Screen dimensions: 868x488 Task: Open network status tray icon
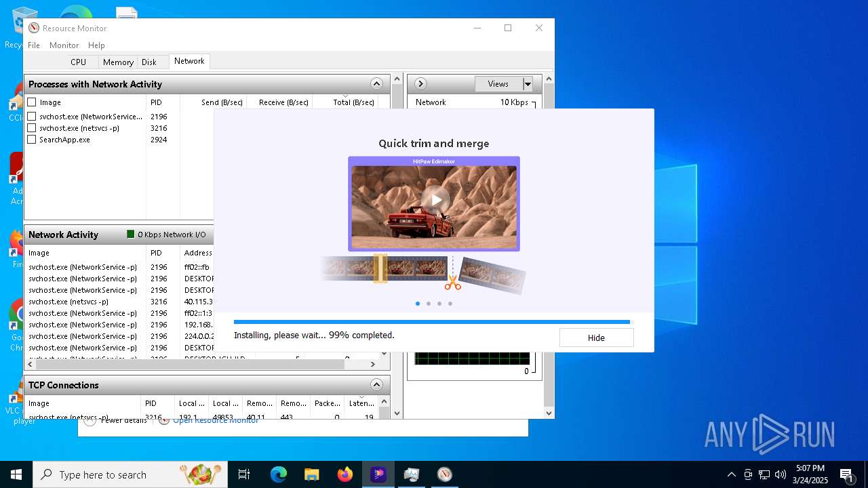tap(764, 474)
